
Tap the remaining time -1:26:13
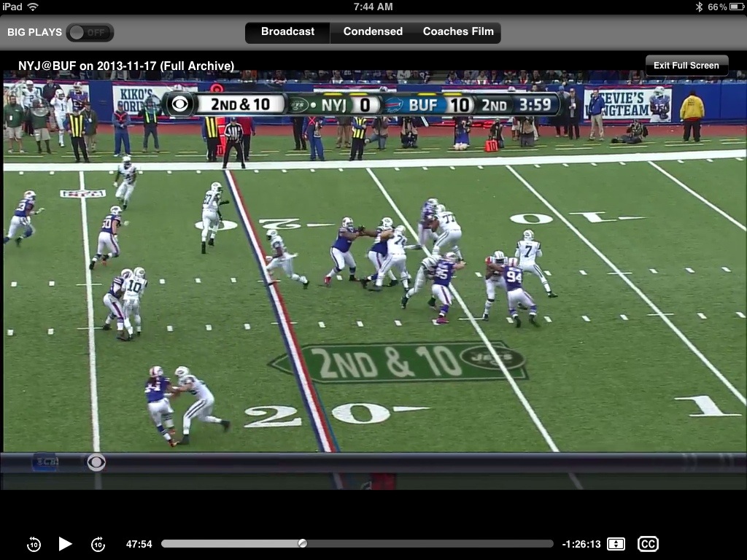[x=581, y=544]
